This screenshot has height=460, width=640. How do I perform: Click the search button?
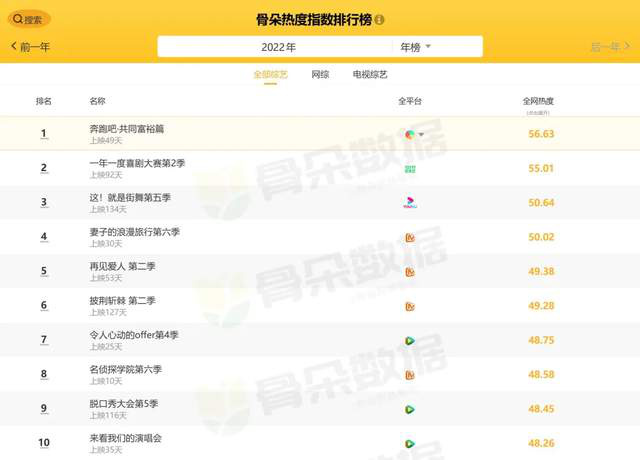29,19
